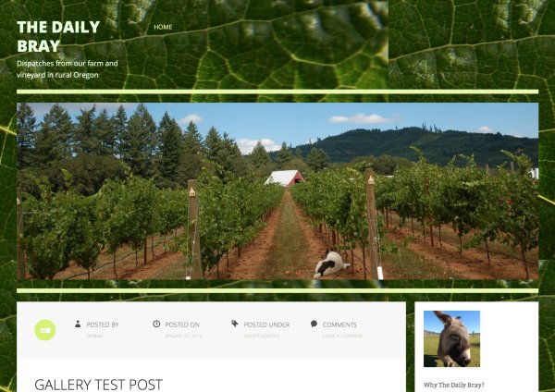
Task: Click the speech bubble Comments icon
Action: [x=314, y=324]
